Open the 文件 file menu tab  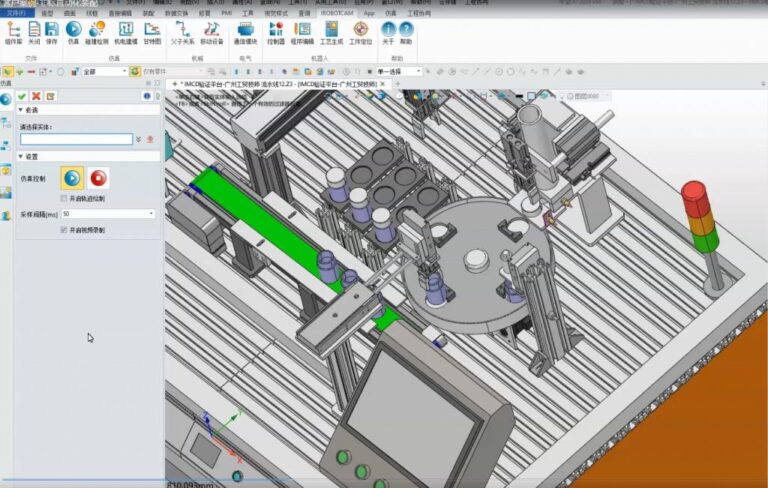click(17, 13)
